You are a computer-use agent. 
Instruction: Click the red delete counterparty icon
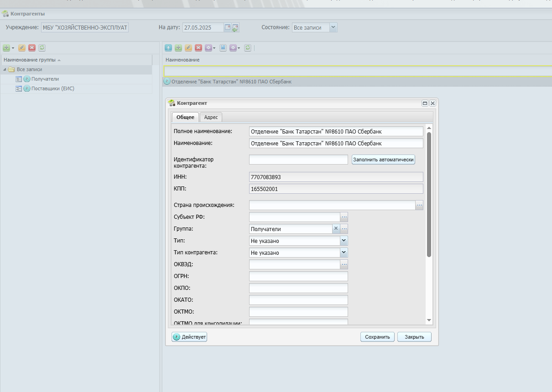(x=198, y=47)
